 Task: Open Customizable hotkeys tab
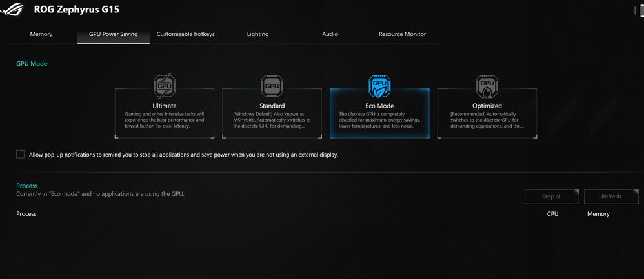click(186, 34)
